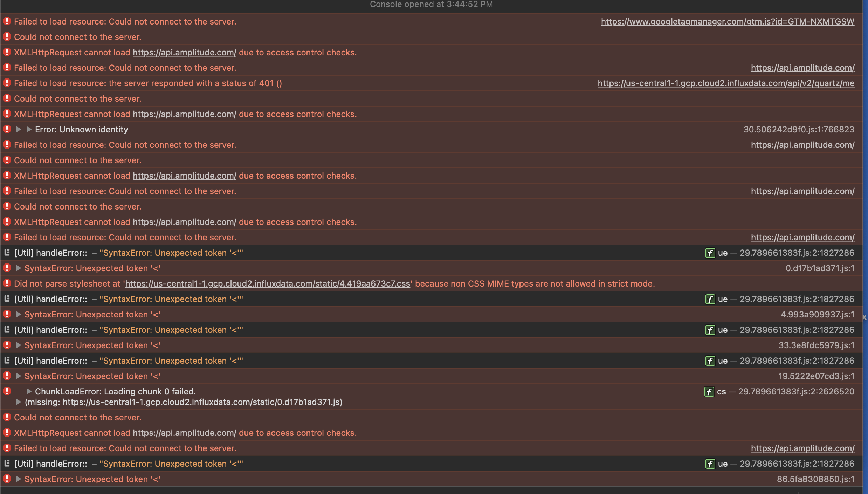Expand the 'Error: Unknown identity' outer triangle
Image resolution: width=868 pixels, height=494 pixels.
[19, 129]
